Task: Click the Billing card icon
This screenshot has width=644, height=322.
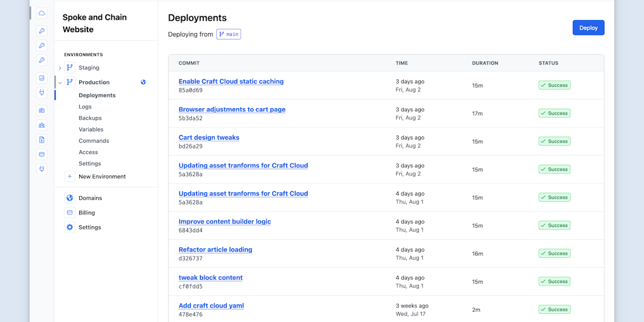Action: (70, 213)
